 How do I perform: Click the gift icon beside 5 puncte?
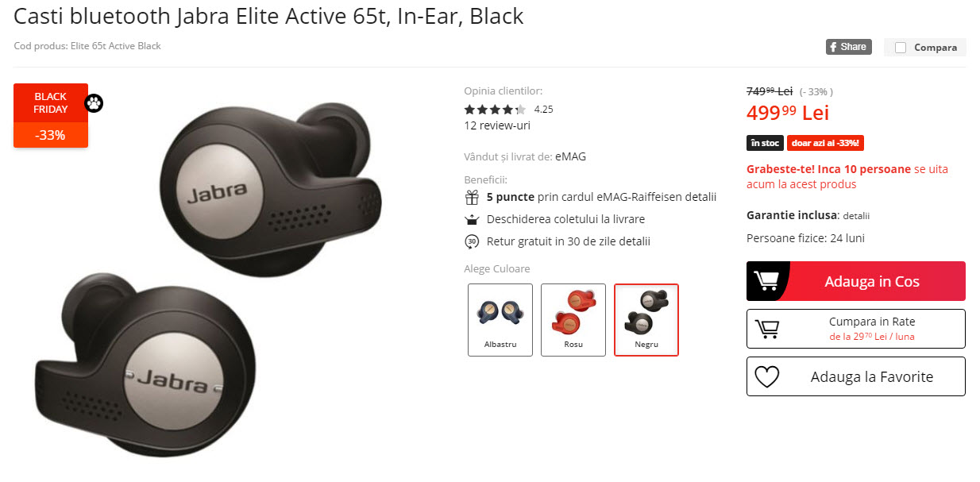472,197
